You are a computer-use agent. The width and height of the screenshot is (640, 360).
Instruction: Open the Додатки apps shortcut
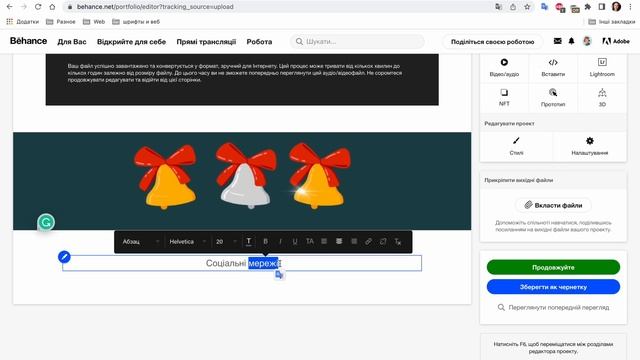(x=22, y=22)
